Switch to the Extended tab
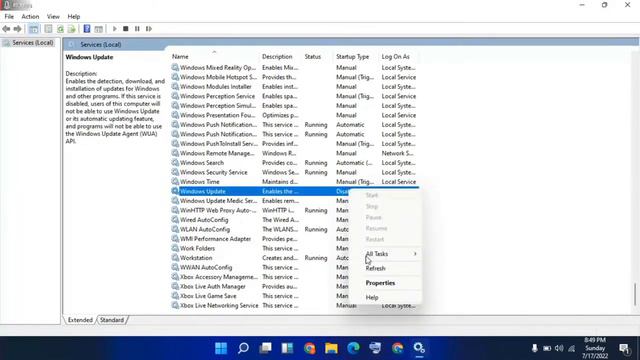 (80, 320)
